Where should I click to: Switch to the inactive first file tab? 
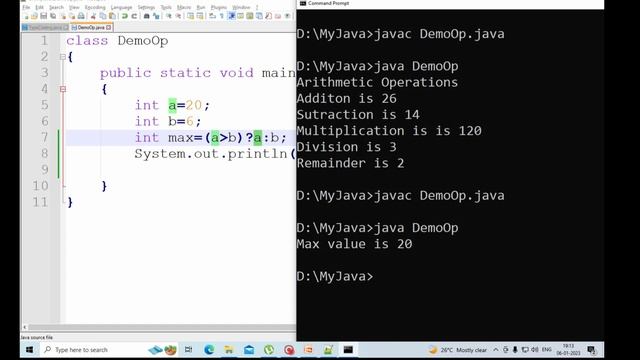[x=45, y=27]
